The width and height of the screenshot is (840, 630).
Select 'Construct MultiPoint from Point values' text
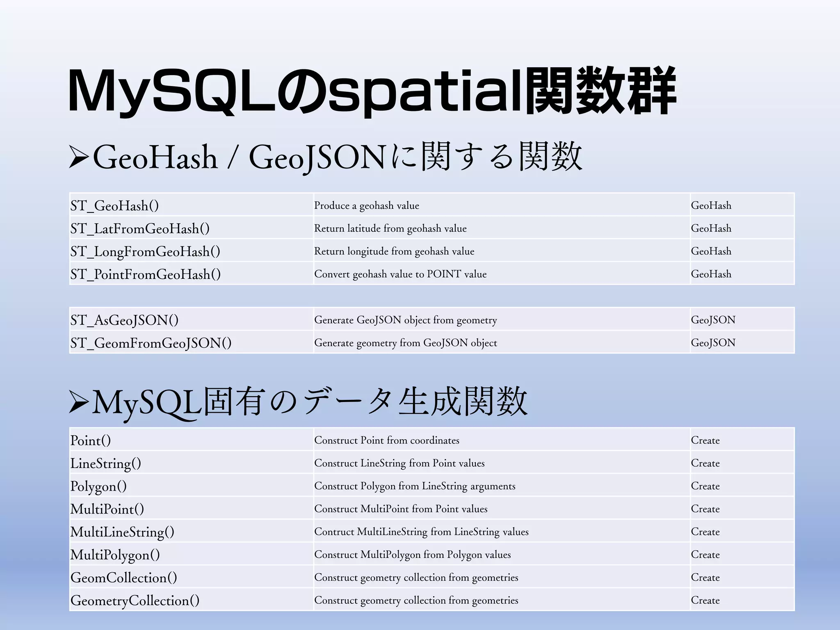401,509
